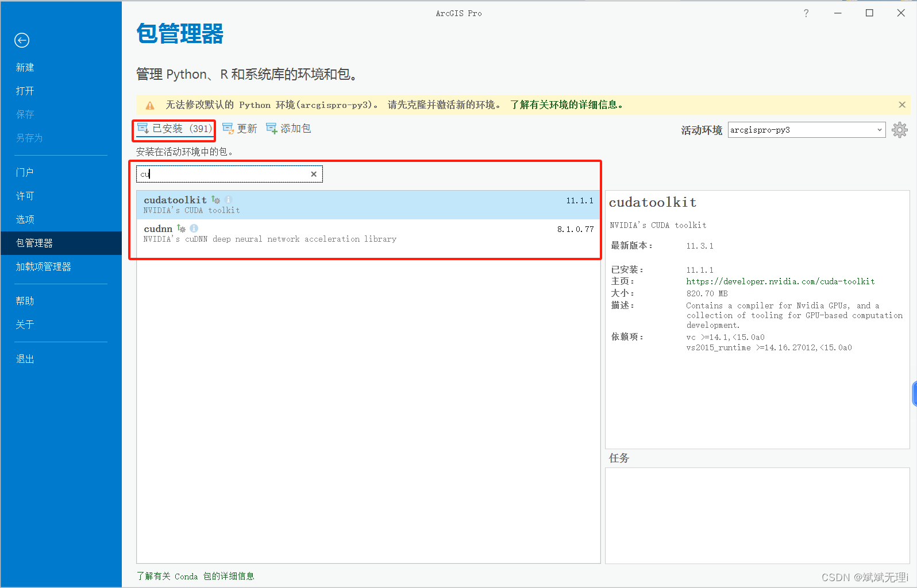Image resolution: width=917 pixels, height=588 pixels.
Task: Click 退出 to exit the application
Action: tap(25, 359)
